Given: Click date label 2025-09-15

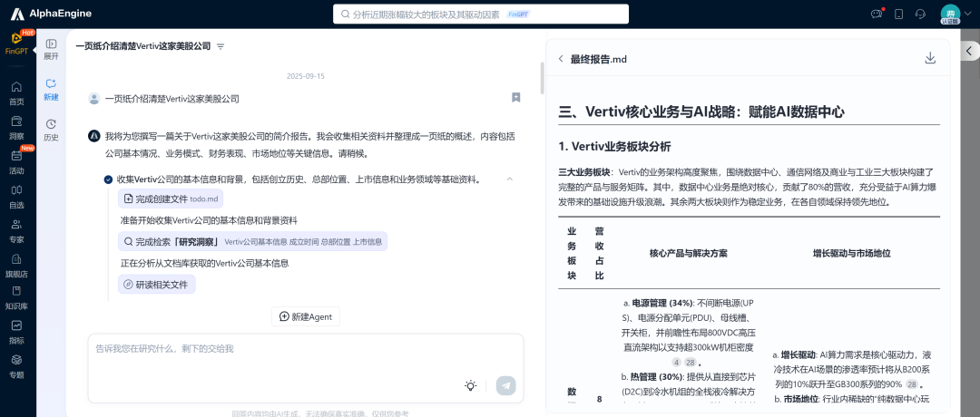Looking at the screenshot, I should coord(306,76).
